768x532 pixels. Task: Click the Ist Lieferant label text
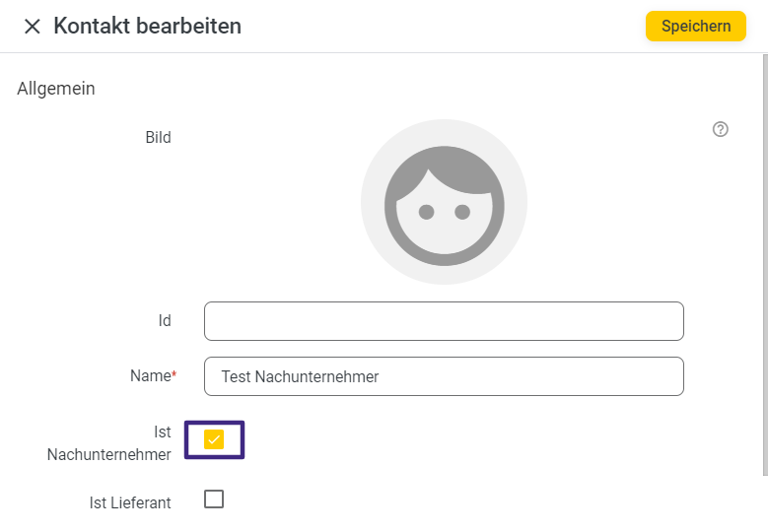click(130, 503)
